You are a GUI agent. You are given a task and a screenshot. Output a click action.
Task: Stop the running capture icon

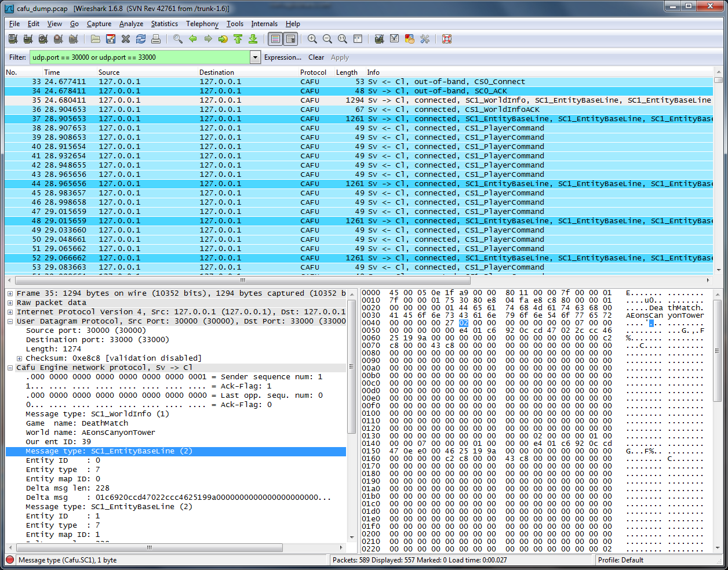pos(58,39)
